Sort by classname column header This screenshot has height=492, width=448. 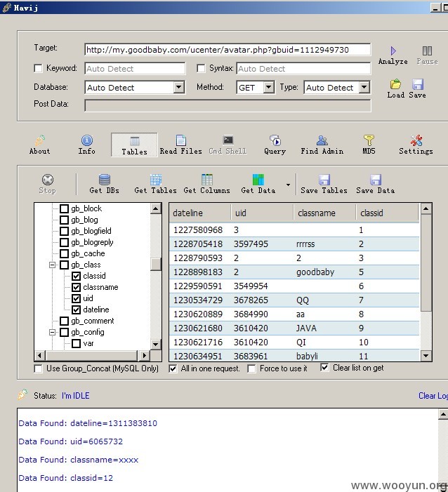coord(325,213)
